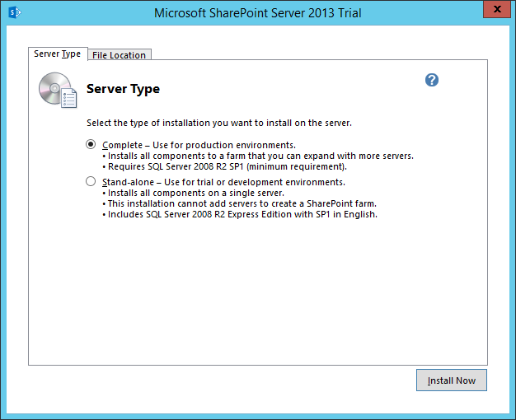Choose the Stand-alone installation radio button
The height and width of the screenshot is (420, 516).
coord(91,182)
